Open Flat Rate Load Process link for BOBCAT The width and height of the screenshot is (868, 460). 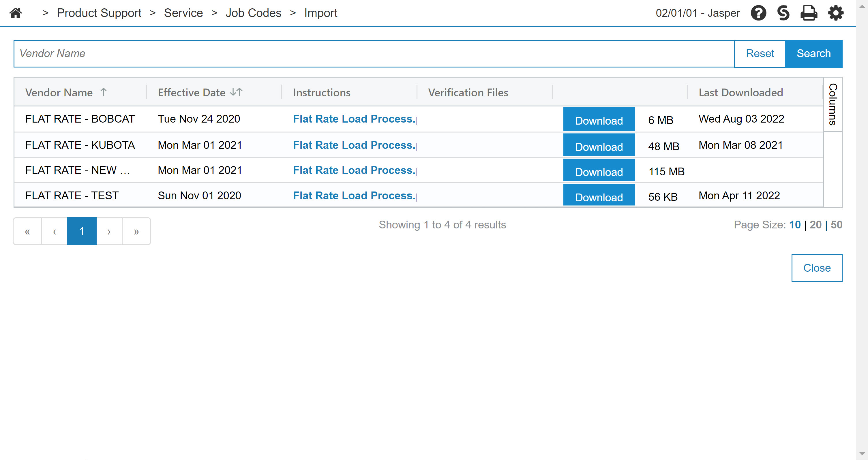[x=354, y=119]
